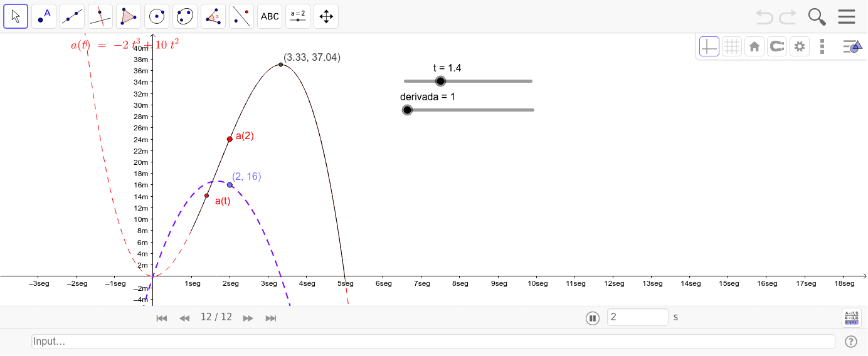Jump to first construction step
The image size is (868, 356).
click(162, 318)
